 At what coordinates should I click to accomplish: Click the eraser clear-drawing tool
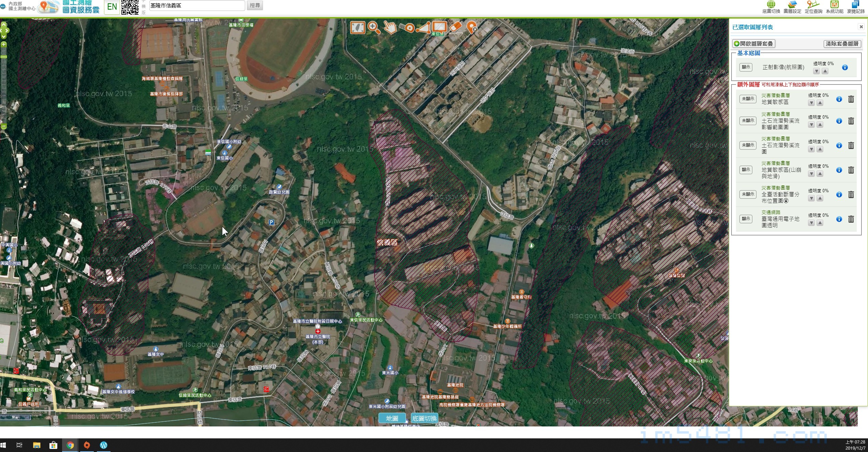pos(456,28)
